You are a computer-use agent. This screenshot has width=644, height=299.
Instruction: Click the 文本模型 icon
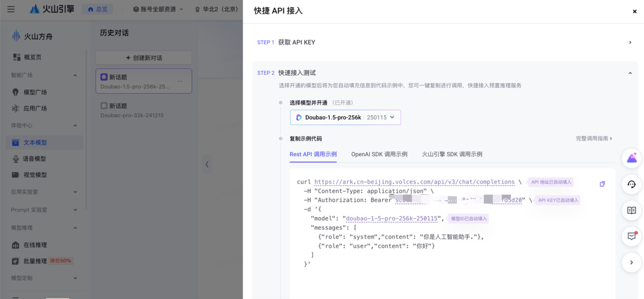[16, 142]
